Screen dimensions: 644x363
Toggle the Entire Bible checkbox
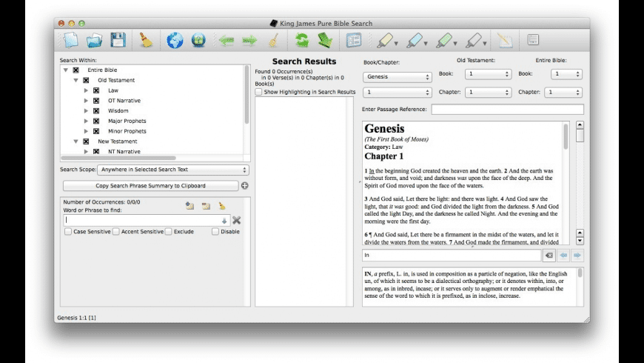(76, 70)
